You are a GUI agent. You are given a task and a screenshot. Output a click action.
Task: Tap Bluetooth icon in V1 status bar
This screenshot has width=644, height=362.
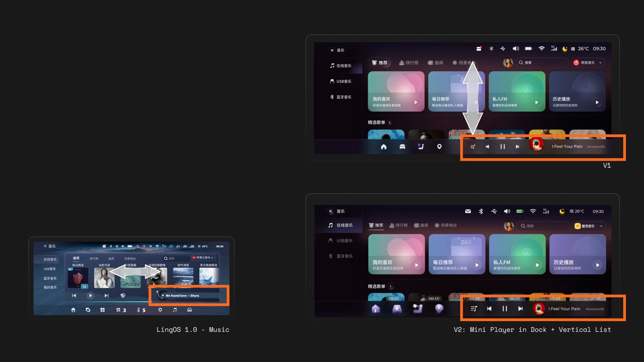coord(491,49)
